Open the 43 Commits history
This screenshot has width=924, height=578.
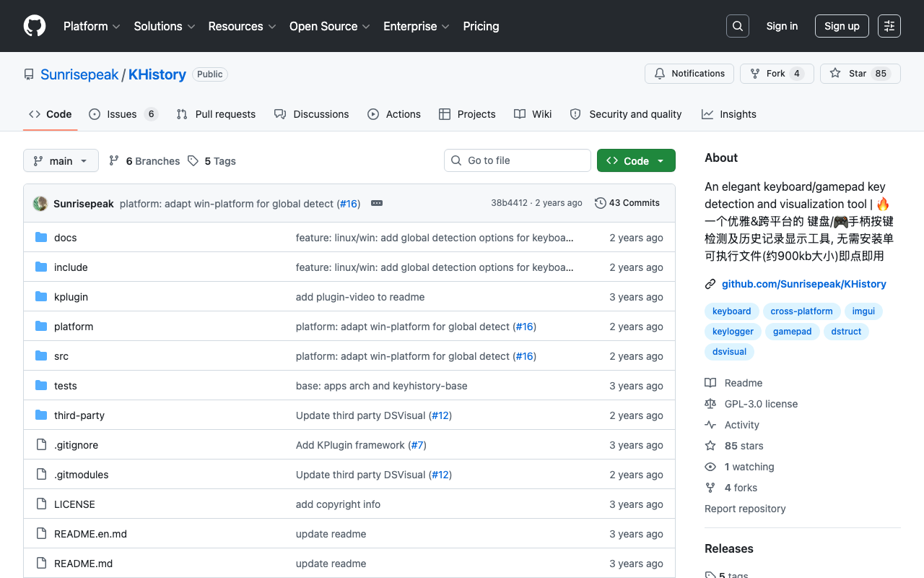[x=627, y=203]
